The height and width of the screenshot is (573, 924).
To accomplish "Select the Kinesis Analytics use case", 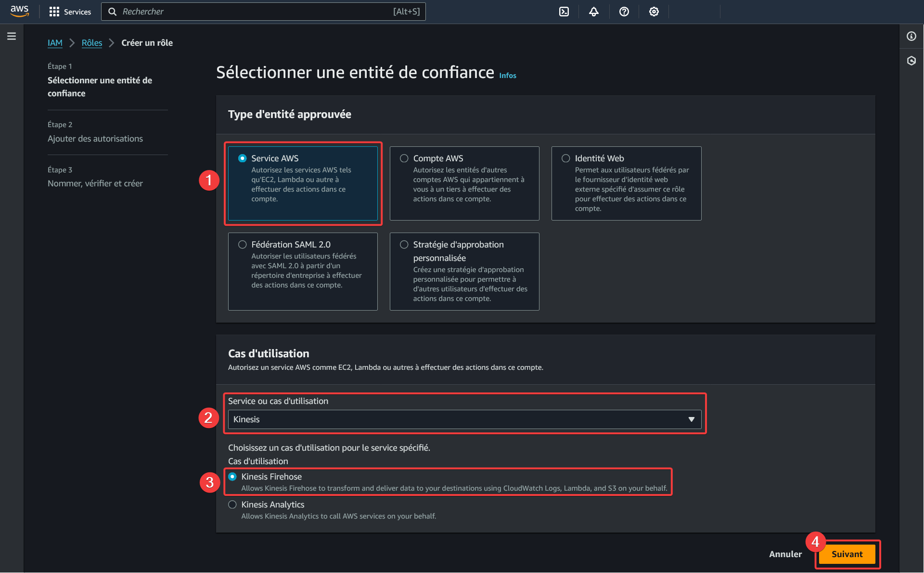I will pyautogui.click(x=232, y=505).
